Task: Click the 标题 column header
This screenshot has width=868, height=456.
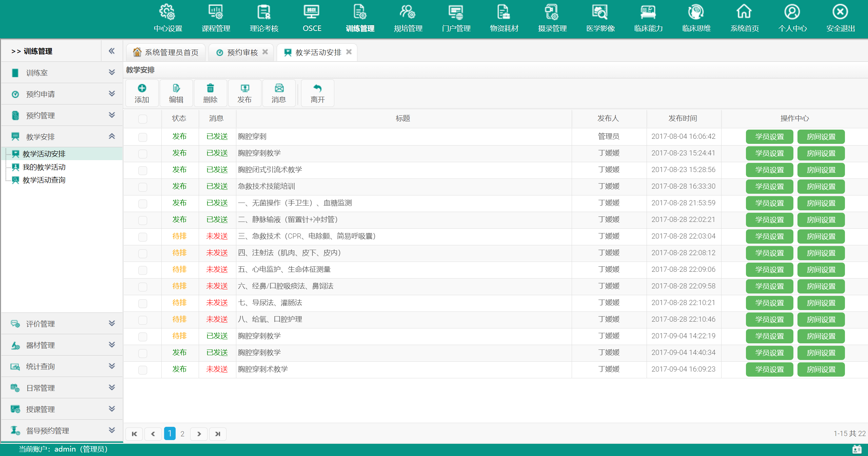Action: coord(403,118)
